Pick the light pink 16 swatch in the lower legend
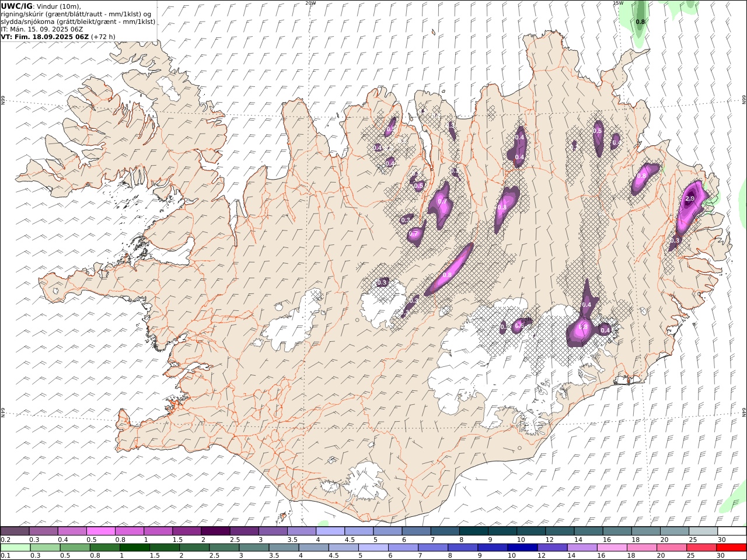Image resolution: width=747 pixels, height=560 pixels. [x=612, y=548]
